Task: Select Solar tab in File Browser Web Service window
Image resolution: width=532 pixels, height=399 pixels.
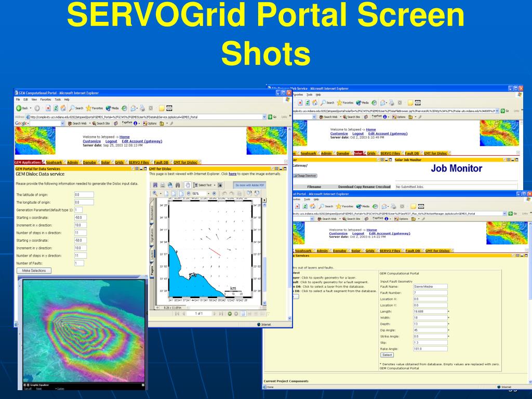Action: point(358,153)
